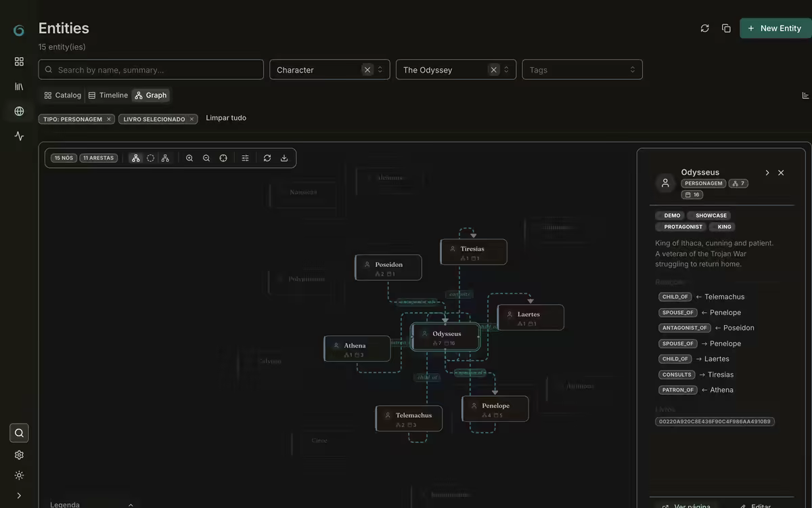Image resolution: width=812 pixels, height=508 pixels.
Task: Click the book ID hash chip
Action: pyautogui.click(x=715, y=421)
